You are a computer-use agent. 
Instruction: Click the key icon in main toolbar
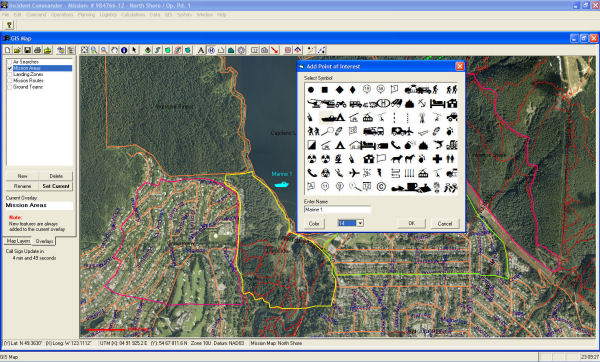pos(9,25)
